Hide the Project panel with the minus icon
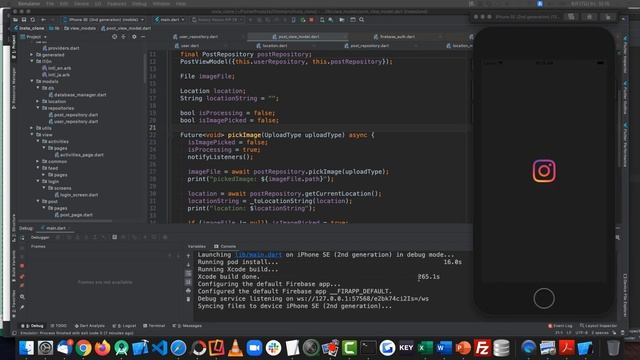Screen dimensions: 640x360 click(143, 37)
